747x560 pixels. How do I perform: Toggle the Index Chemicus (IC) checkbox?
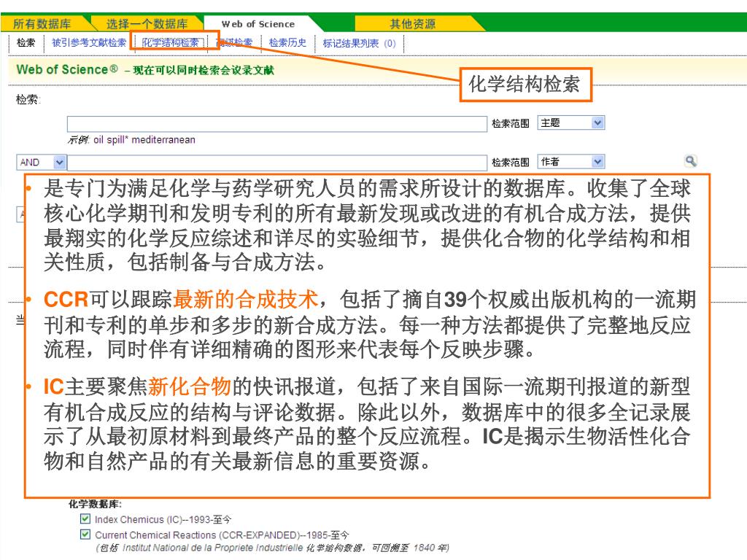tap(85, 518)
